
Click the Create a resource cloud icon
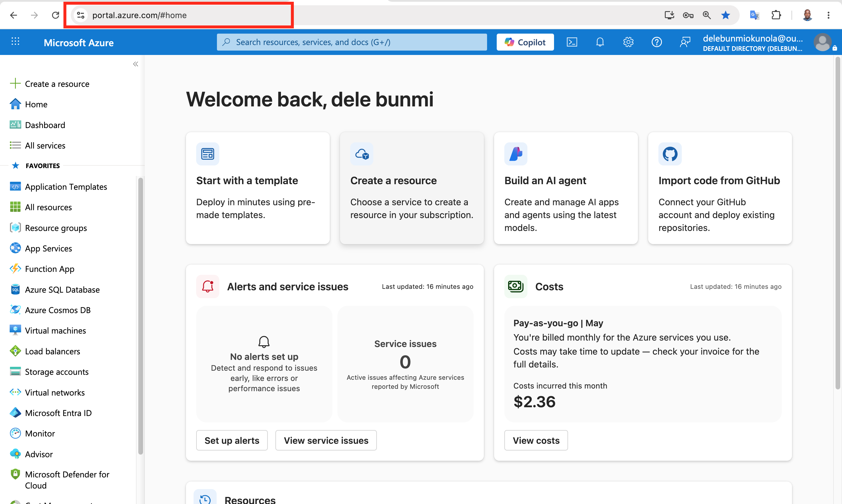[x=362, y=154]
